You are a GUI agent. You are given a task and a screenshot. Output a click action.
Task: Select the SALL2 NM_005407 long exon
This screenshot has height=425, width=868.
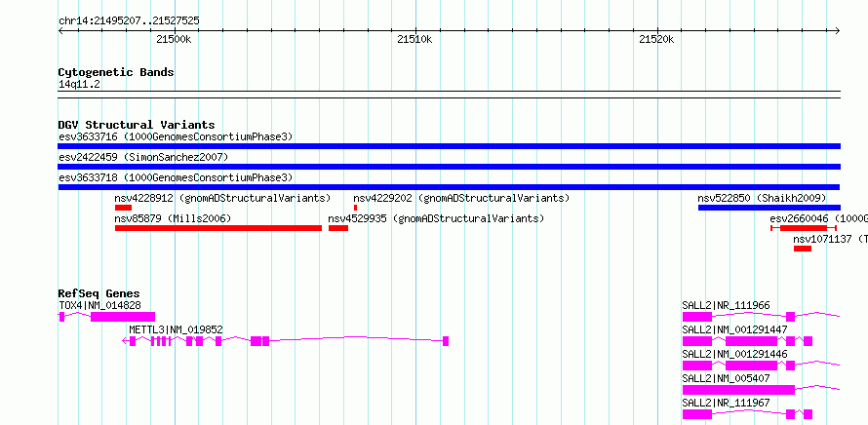click(738, 390)
